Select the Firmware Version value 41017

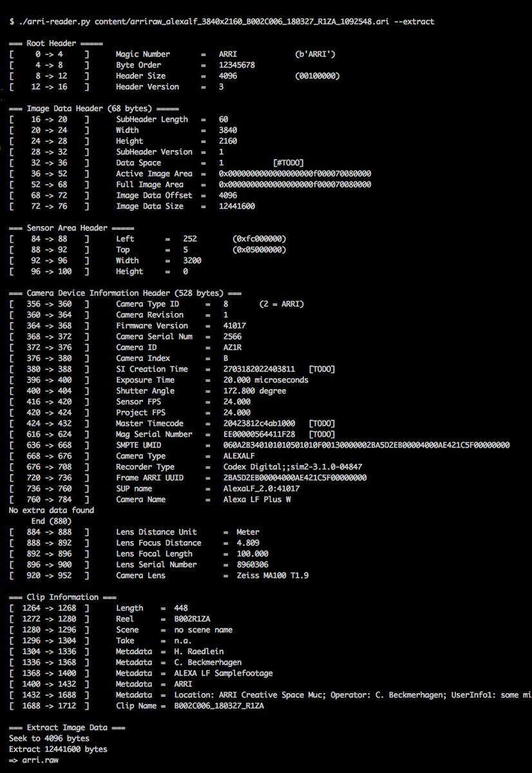click(x=234, y=326)
